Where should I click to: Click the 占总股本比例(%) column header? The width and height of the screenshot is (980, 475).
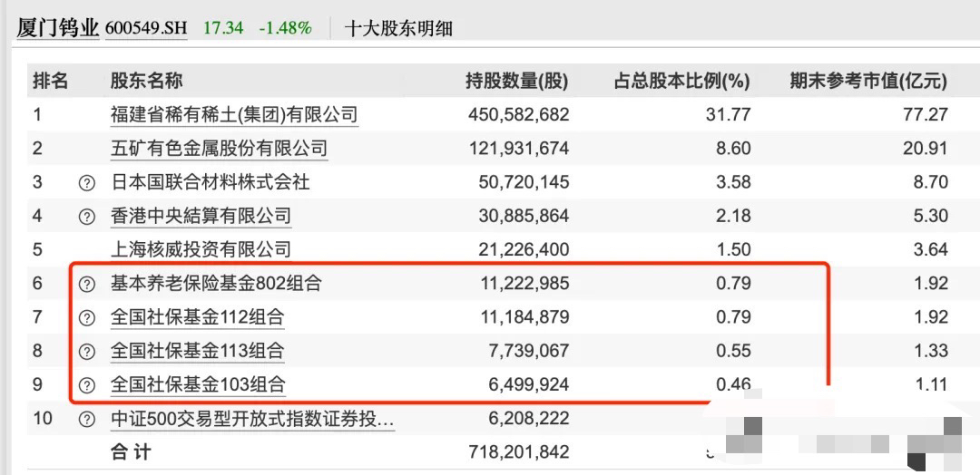681,81
